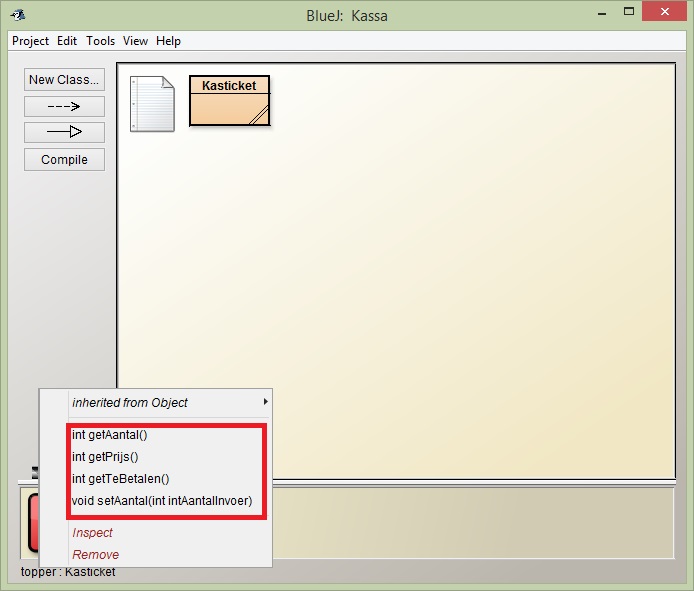Click the BlueJ app icon in title bar
Screen dimensions: 694x591
pyautogui.click(x=18, y=15)
